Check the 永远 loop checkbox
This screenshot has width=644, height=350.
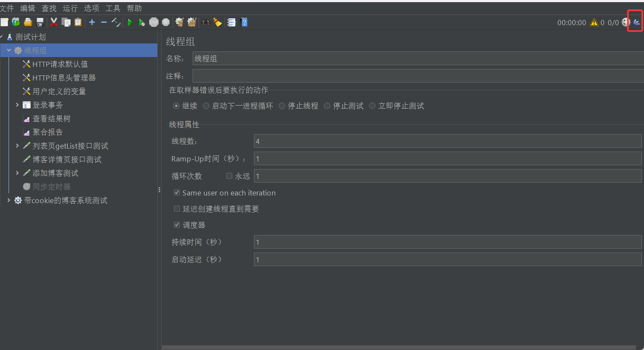pos(229,176)
